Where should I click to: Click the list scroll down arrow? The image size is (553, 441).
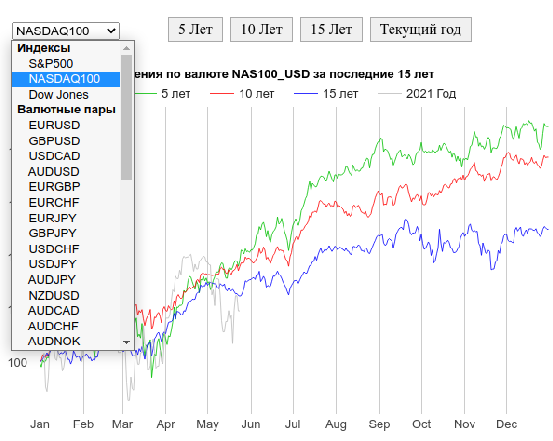[x=126, y=342]
